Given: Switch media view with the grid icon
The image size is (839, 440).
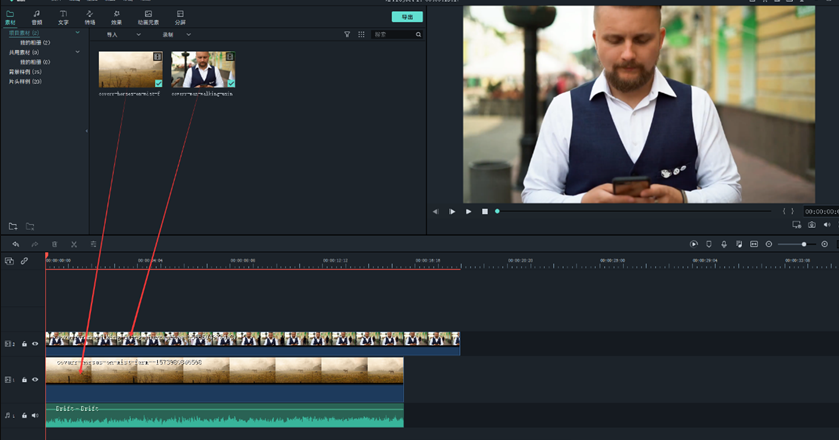Looking at the screenshot, I should (x=361, y=34).
